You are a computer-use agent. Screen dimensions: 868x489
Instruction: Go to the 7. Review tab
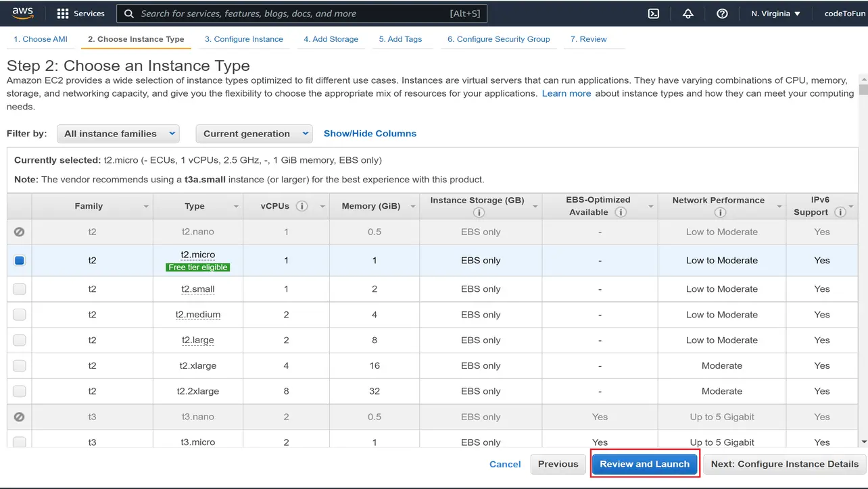coord(589,39)
